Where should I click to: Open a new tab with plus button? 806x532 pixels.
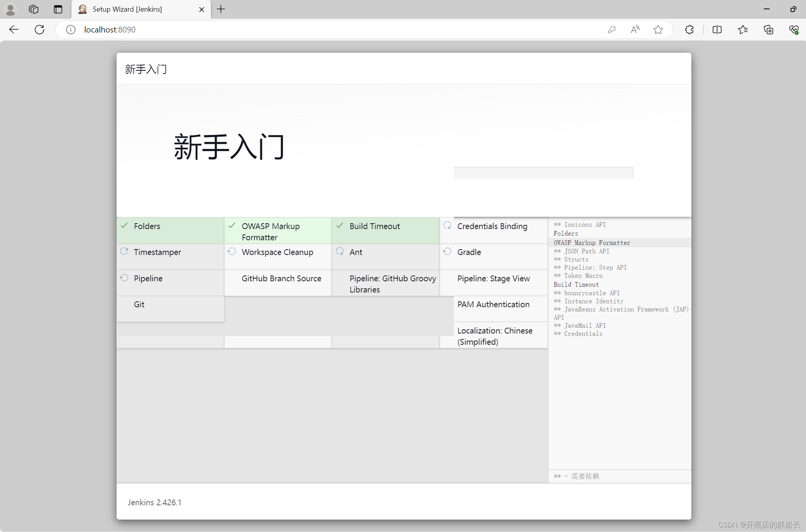[221, 9]
